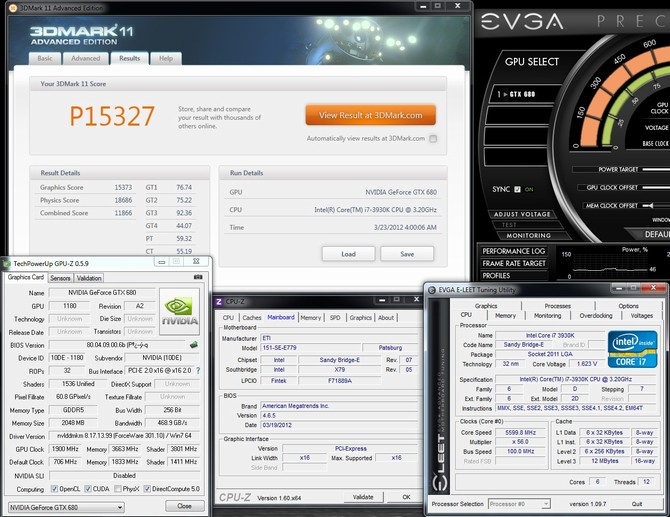This screenshot has height=517, width=670.
Task: Open PERFORMANCE LOG in EVGA Precision
Action: 514,251
